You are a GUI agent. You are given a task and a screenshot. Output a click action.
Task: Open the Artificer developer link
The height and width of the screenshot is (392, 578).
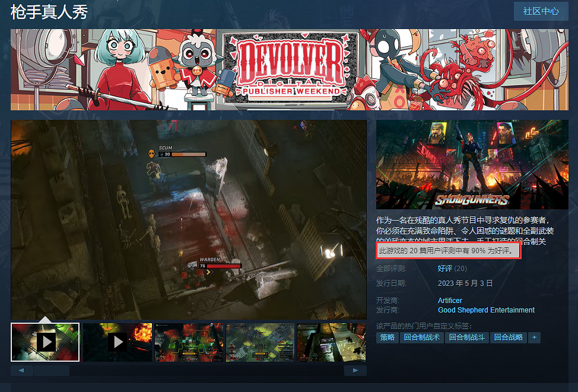pos(450,300)
